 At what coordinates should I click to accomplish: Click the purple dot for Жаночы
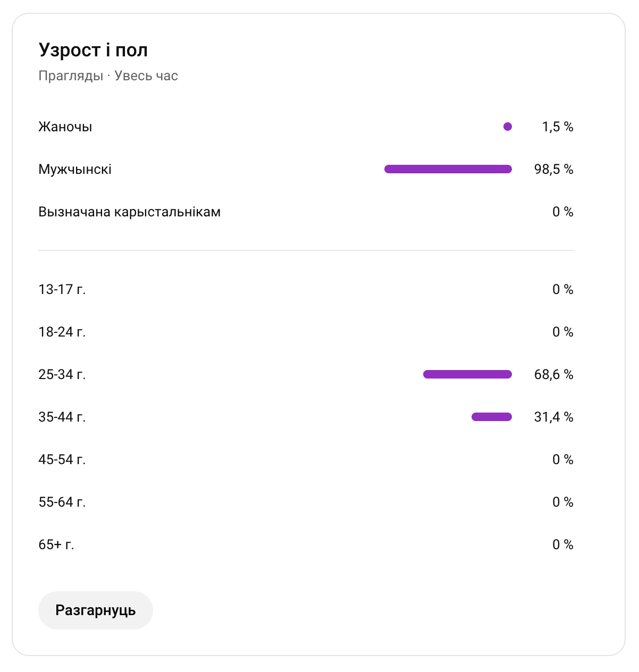coord(508,127)
